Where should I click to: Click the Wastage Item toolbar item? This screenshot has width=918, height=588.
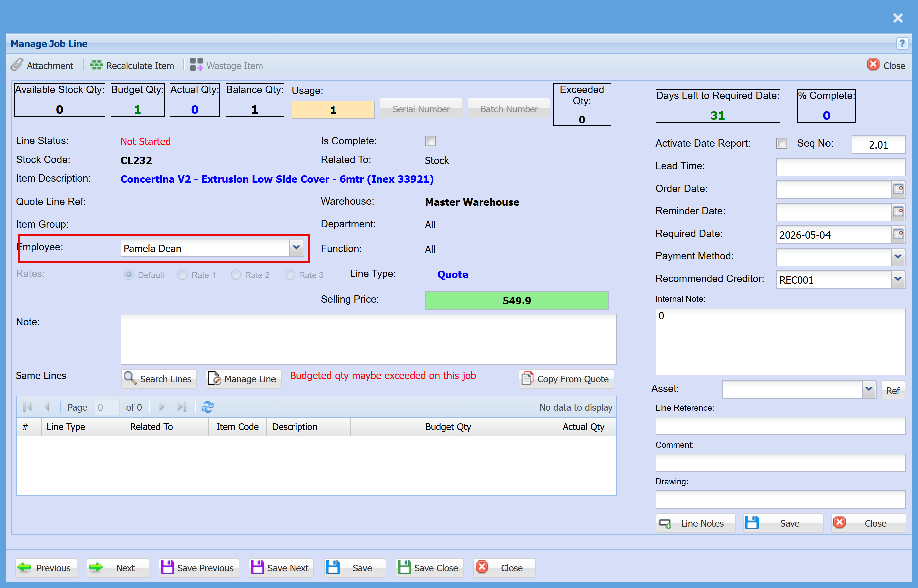[226, 65]
